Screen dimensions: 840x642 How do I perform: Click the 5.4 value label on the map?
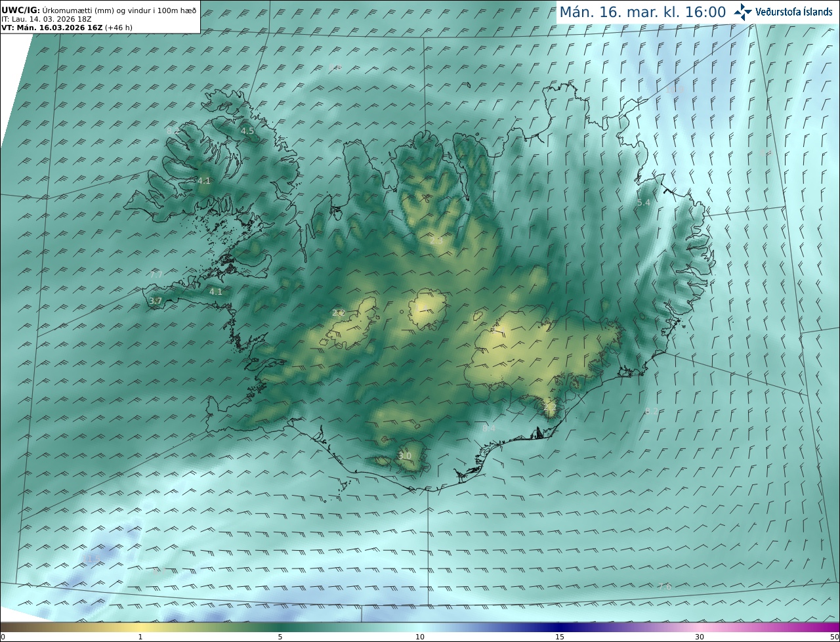click(x=644, y=203)
